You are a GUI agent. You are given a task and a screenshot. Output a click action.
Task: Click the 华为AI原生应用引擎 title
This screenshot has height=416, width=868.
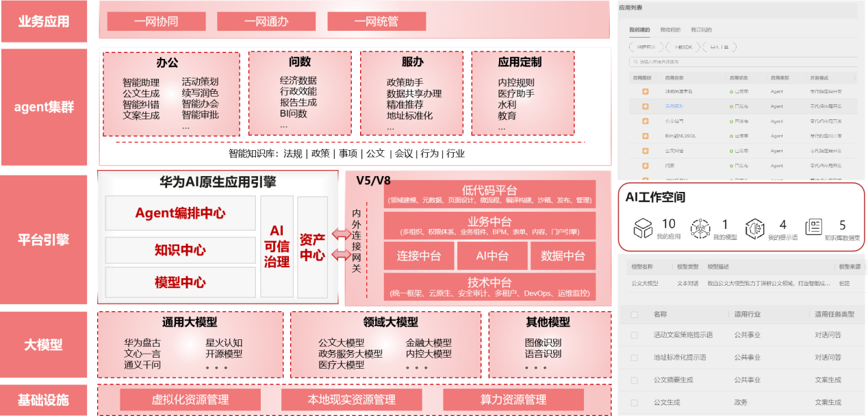tap(218, 182)
